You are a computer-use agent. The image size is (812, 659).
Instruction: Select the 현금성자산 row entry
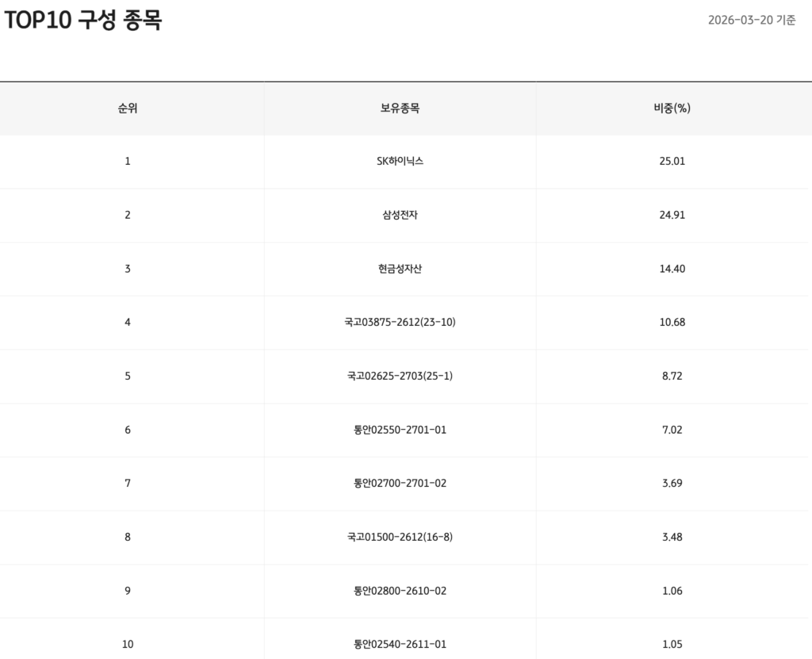(x=400, y=269)
